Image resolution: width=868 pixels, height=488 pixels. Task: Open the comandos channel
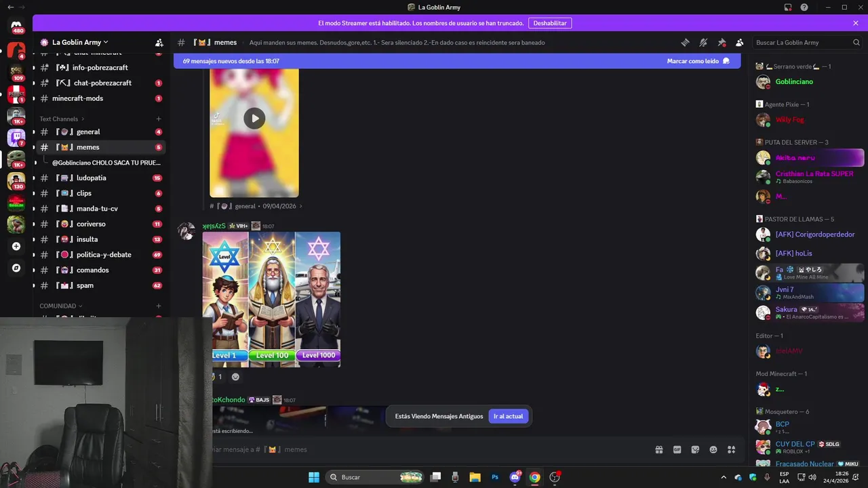(x=100, y=270)
